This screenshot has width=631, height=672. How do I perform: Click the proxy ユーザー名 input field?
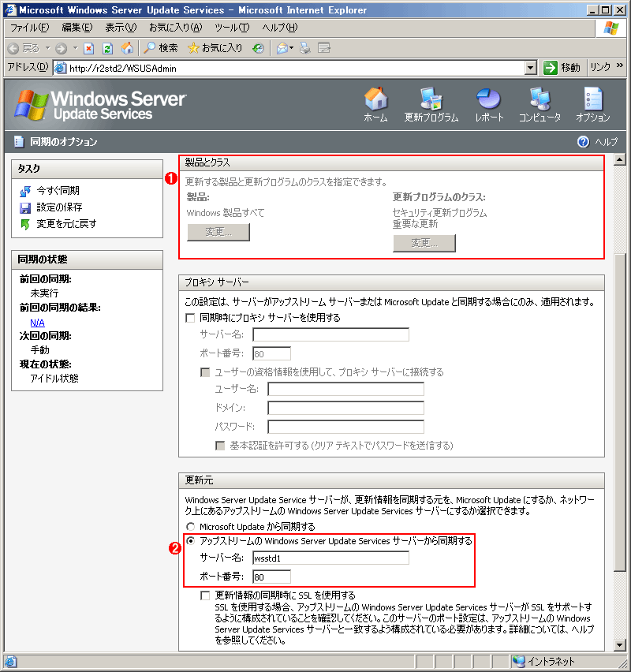(346, 389)
